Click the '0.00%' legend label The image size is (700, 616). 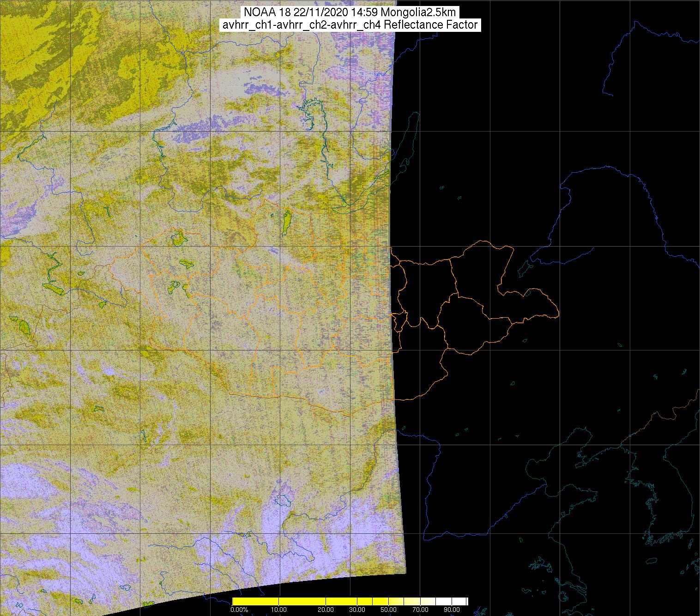click(239, 610)
